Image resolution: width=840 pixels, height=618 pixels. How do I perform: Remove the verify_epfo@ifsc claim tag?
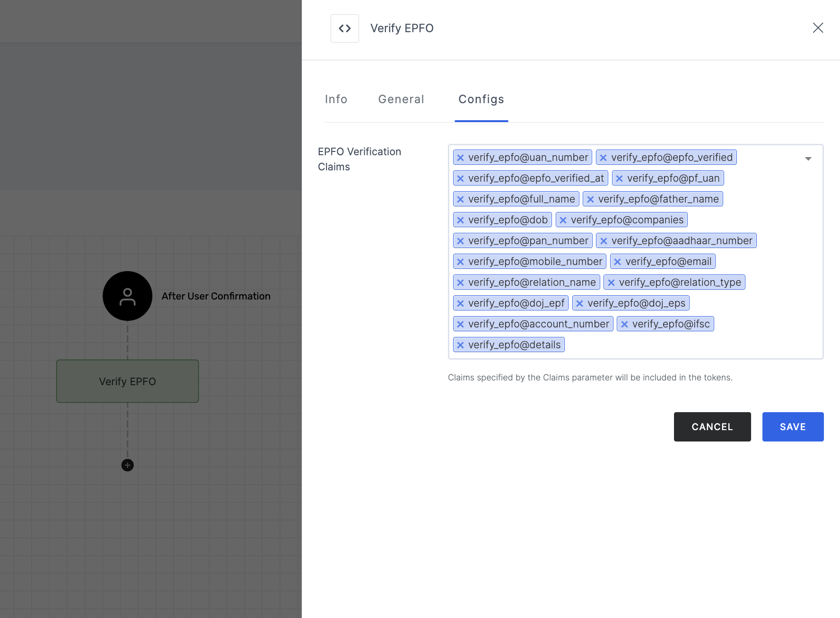tap(624, 324)
